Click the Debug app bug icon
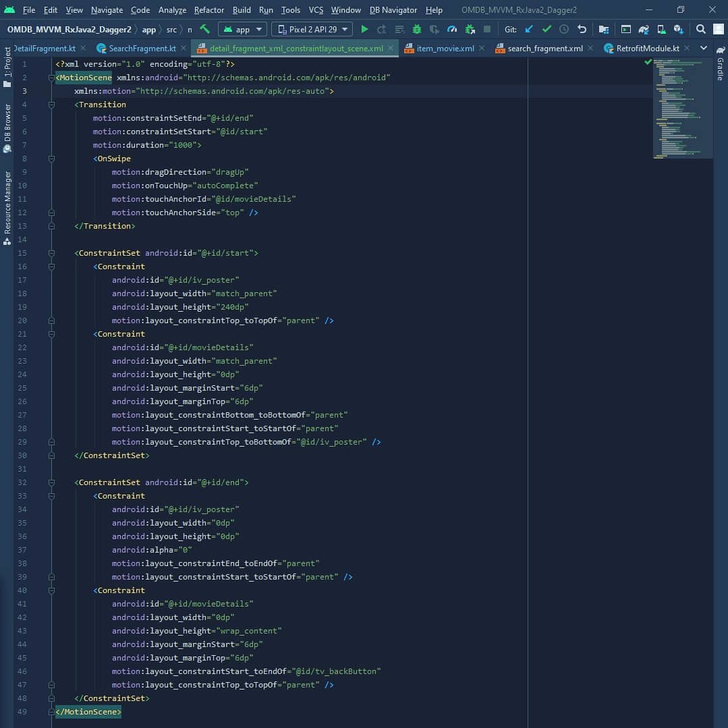 pos(416,29)
